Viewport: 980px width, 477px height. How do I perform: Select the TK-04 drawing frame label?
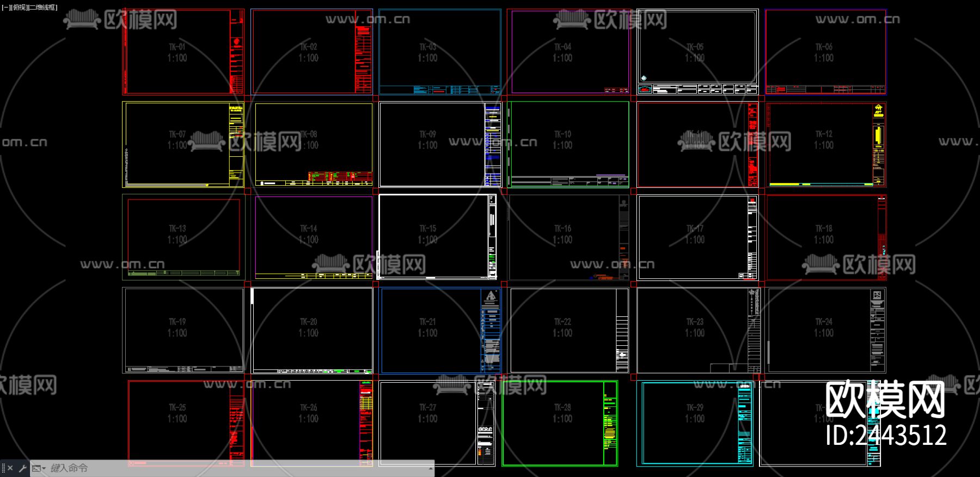click(562, 47)
